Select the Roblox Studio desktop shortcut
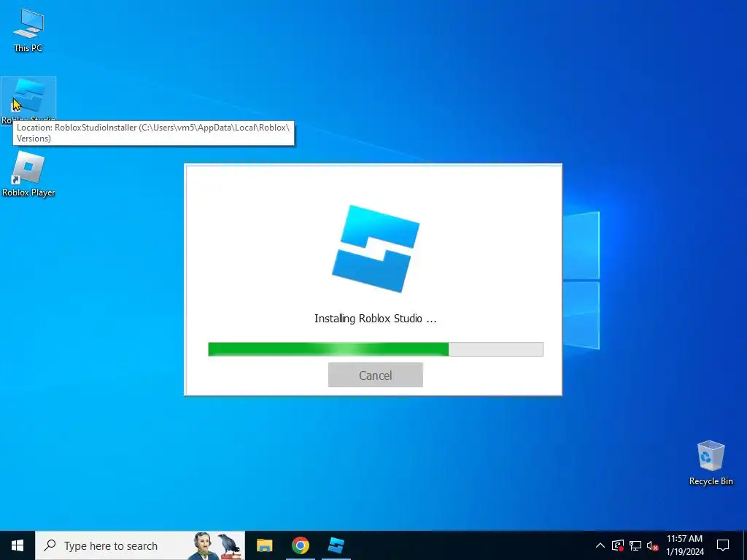 point(28,101)
